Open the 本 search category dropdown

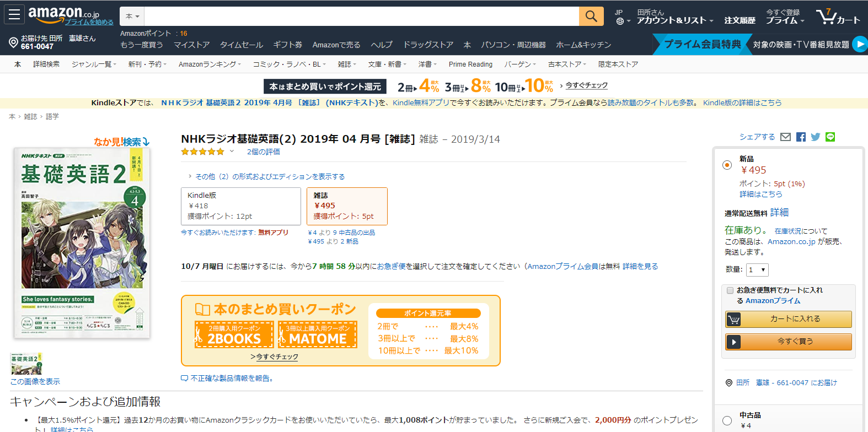(x=132, y=16)
